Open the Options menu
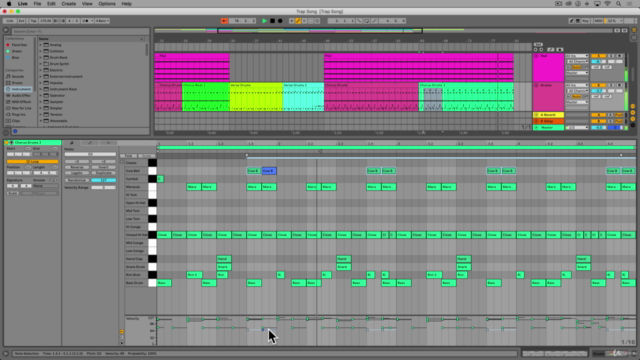Screen dimensions: 640x360 click(107, 4)
